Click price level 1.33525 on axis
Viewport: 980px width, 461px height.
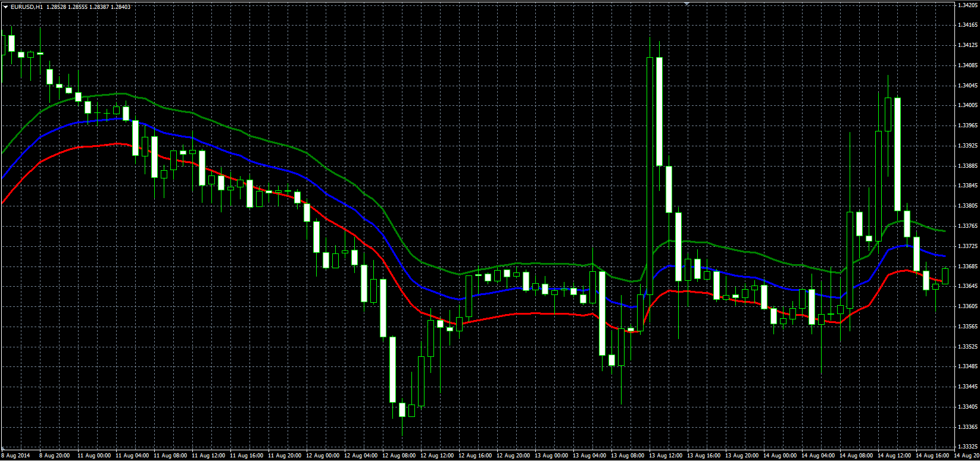(968, 346)
